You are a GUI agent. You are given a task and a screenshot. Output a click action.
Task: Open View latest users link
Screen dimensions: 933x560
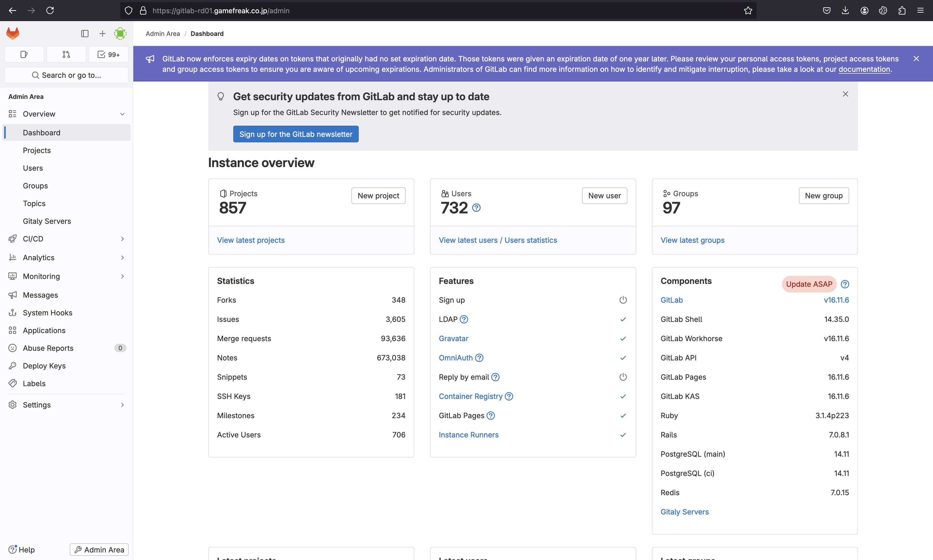(468, 240)
